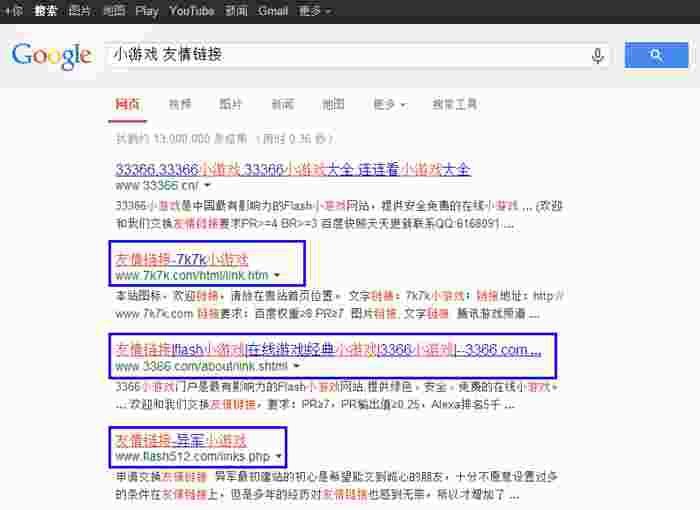The height and width of the screenshot is (510, 700).
Task: Expand 更多 dropdown in black top bar
Action: pyautogui.click(x=314, y=11)
